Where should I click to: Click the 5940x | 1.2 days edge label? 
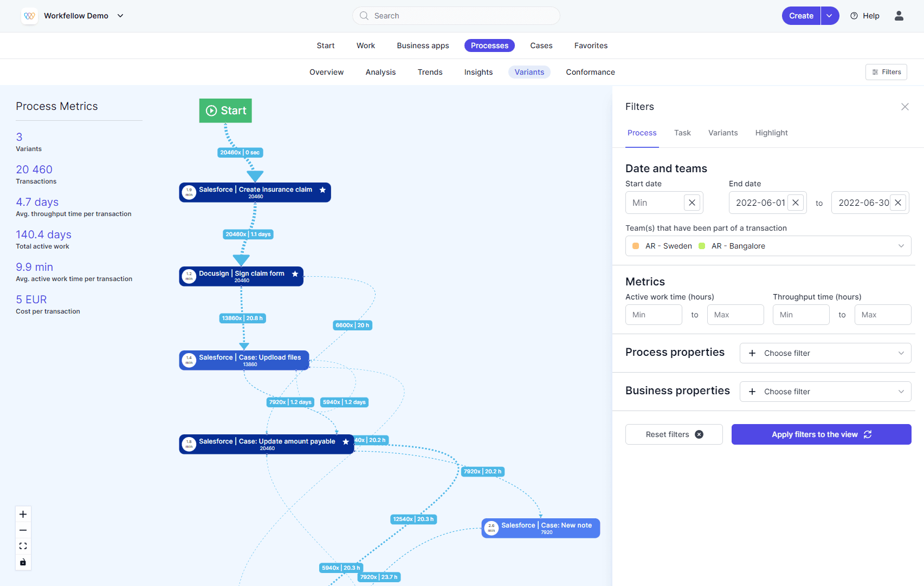tap(344, 402)
